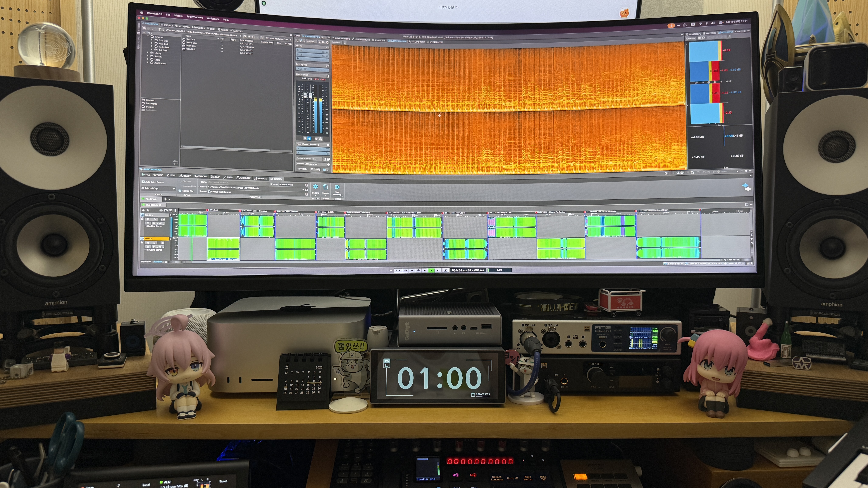Switch to the Envelope ribbon tab
This screenshot has height=488, width=868.
244,178
